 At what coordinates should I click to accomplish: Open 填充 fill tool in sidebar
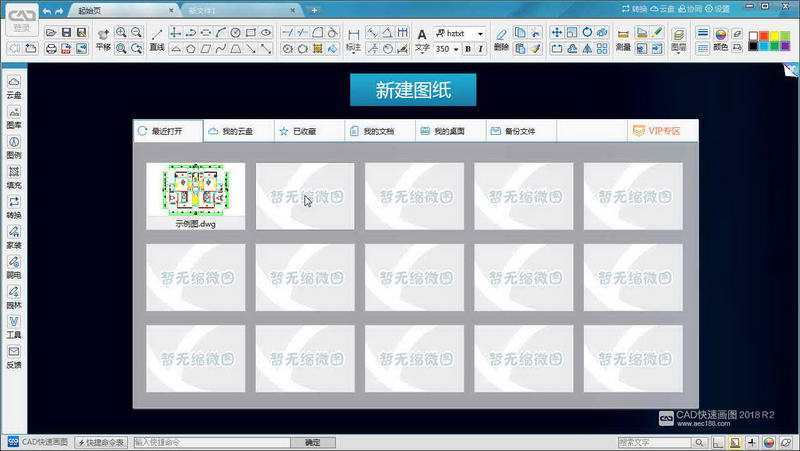click(14, 177)
